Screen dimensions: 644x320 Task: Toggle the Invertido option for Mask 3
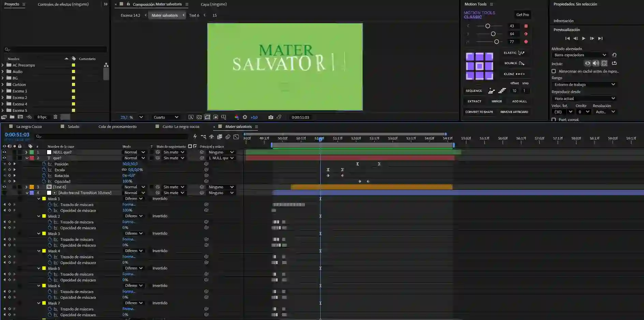160,234
